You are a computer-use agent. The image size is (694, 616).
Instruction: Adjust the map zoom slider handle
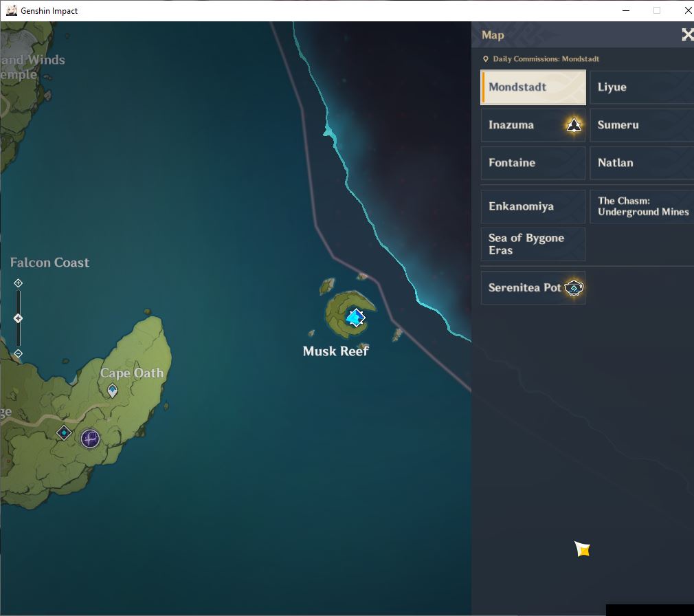coord(18,318)
